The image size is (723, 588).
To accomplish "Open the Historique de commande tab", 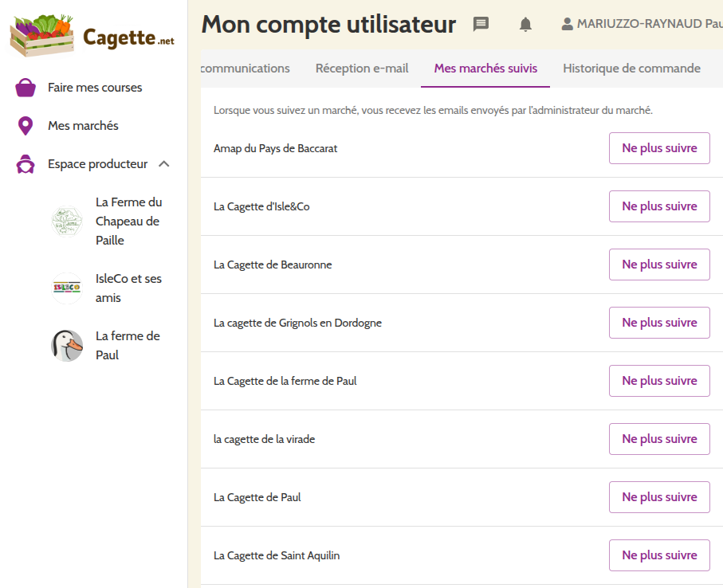I will pos(631,69).
